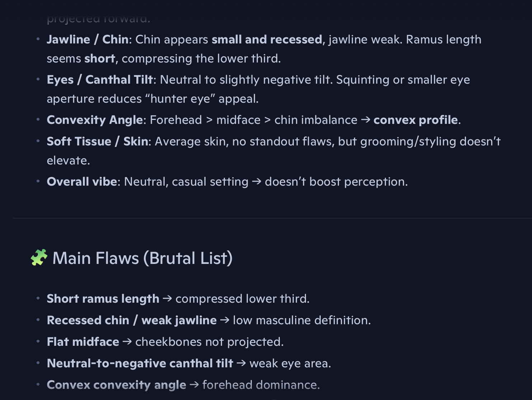Click the bold "Recessed chin / weak jawline" item
The width and height of the screenshot is (532, 400).
(132, 320)
